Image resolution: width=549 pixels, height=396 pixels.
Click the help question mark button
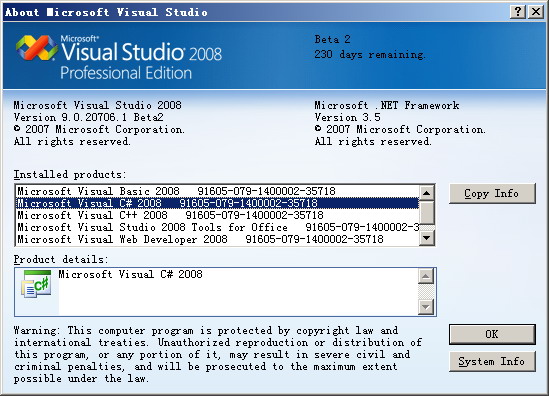(518, 12)
